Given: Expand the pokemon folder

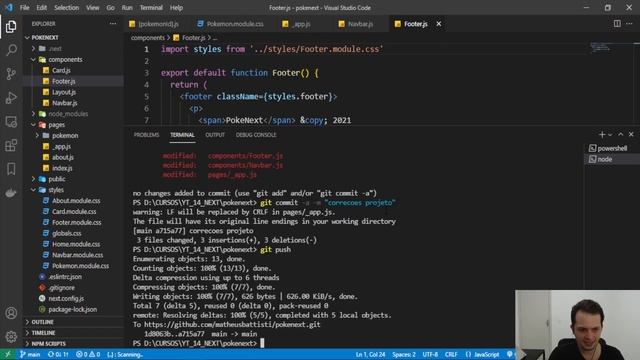Looking at the screenshot, I should (x=37, y=136).
